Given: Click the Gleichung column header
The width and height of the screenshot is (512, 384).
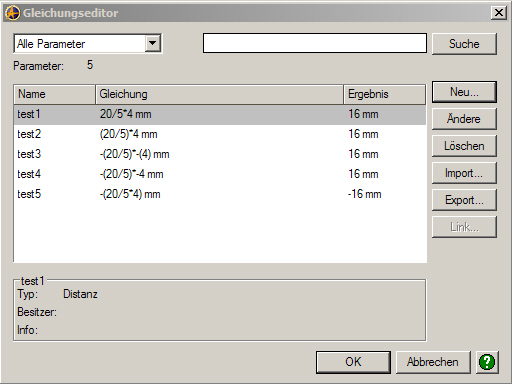Looking at the screenshot, I should point(219,94).
